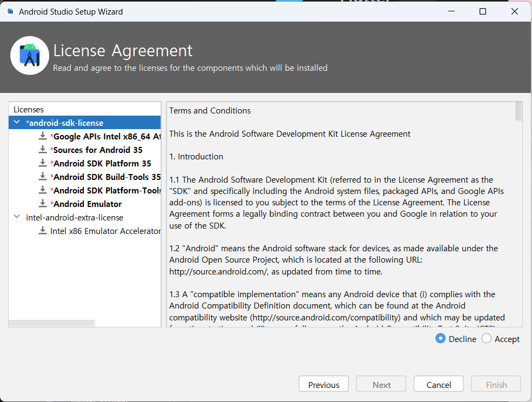Screen dimensions: 532x402
Task: Click download icon beside Android SDK Build-Tools 35
Action: point(42,177)
